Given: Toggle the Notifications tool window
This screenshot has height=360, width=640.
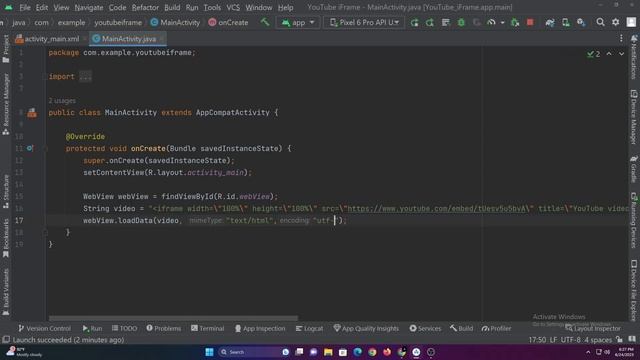Looking at the screenshot, I should click(x=634, y=57).
